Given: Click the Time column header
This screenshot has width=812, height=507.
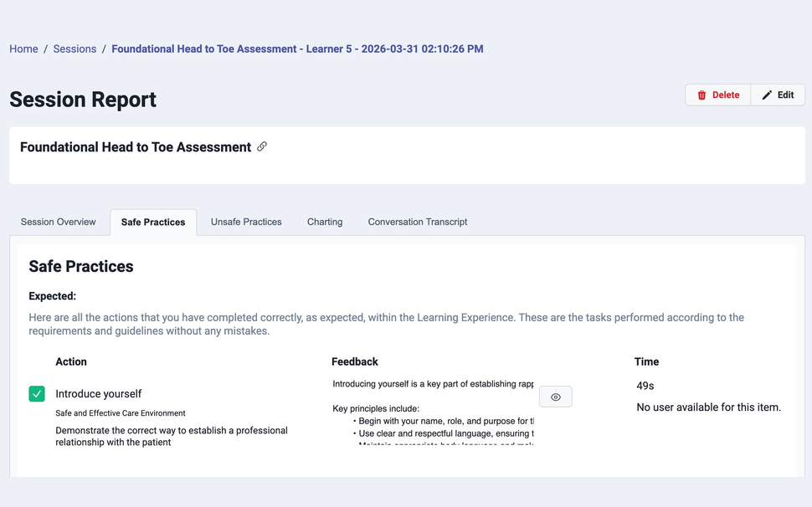Looking at the screenshot, I should [x=647, y=361].
